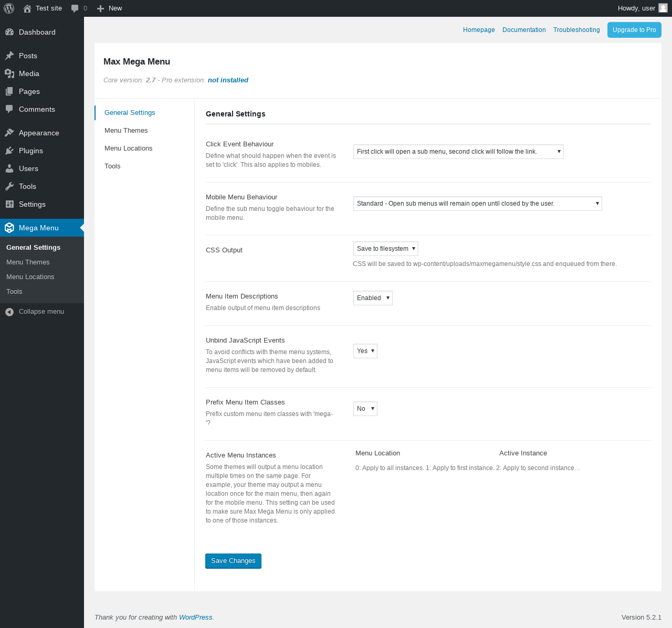Click the Appearance paintbrush icon
672x628 pixels.
9,133
